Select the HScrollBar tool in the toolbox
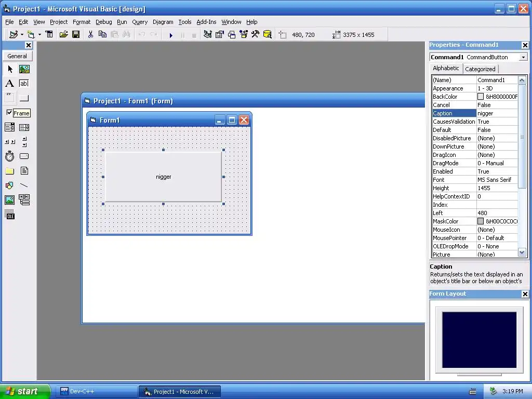This screenshot has width=532, height=399. 10,142
